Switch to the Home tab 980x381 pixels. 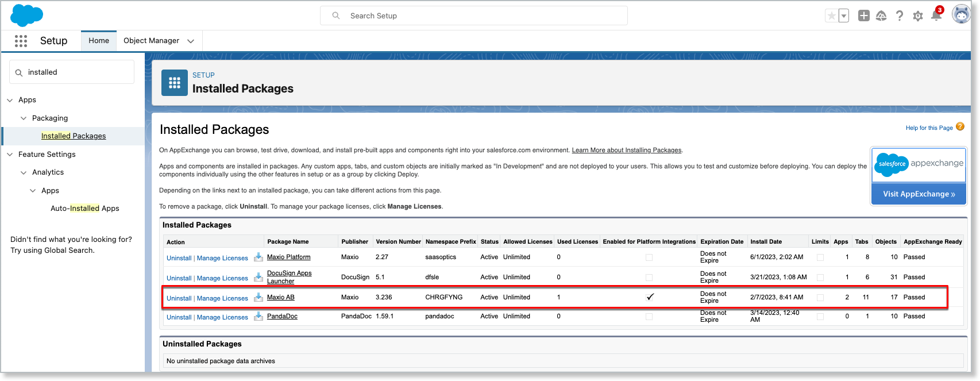(x=99, y=41)
